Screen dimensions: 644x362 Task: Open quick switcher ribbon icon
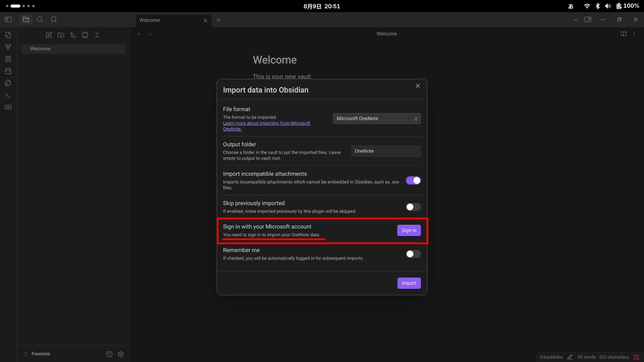[8, 35]
